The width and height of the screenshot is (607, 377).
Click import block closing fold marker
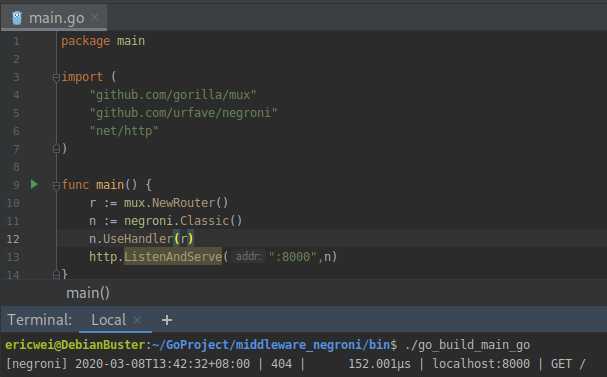(56, 149)
